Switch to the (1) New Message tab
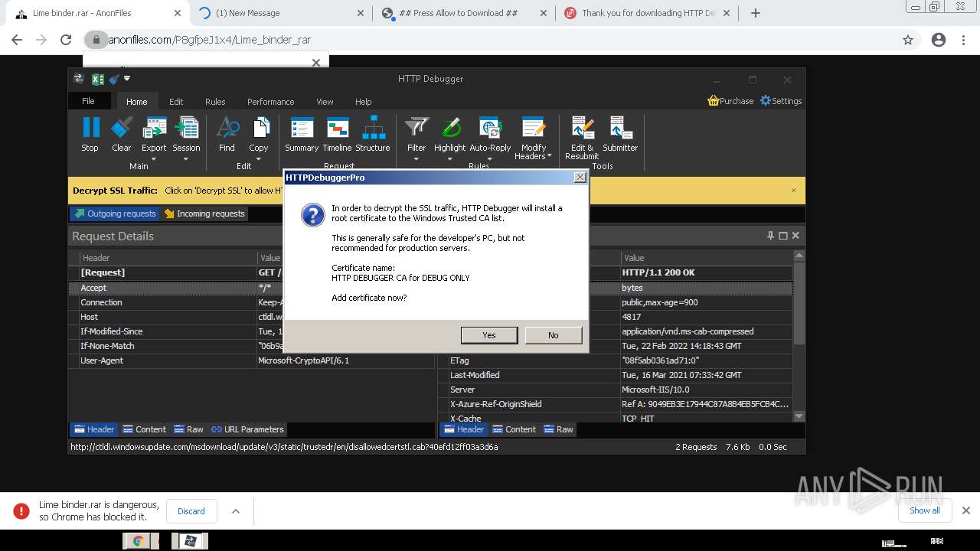 tap(280, 13)
